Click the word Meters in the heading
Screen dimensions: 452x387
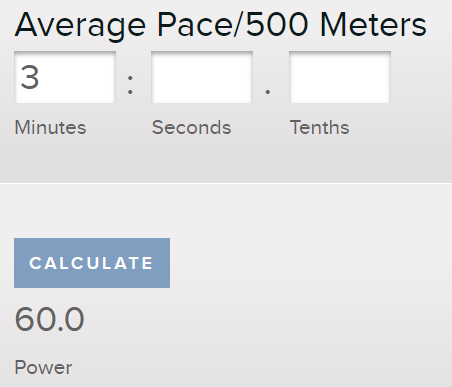tap(373, 25)
